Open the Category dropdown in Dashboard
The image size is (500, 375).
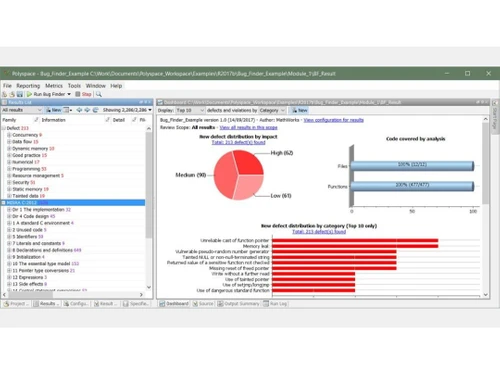pyautogui.click(x=272, y=110)
